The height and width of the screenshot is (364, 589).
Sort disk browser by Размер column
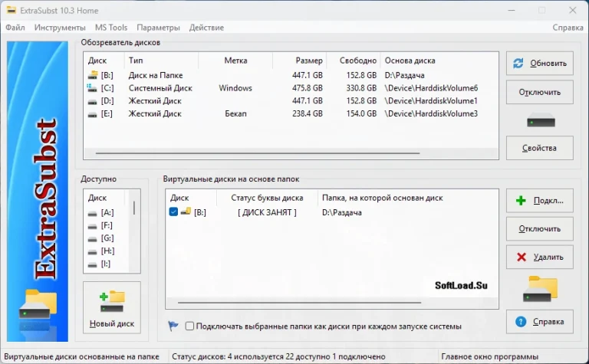tap(300, 61)
